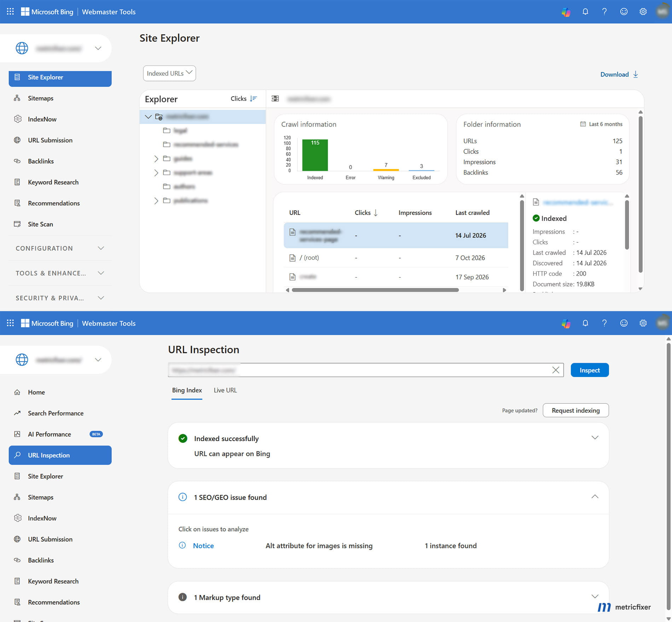Open site selector dropdown in top sidebar

tap(98, 48)
